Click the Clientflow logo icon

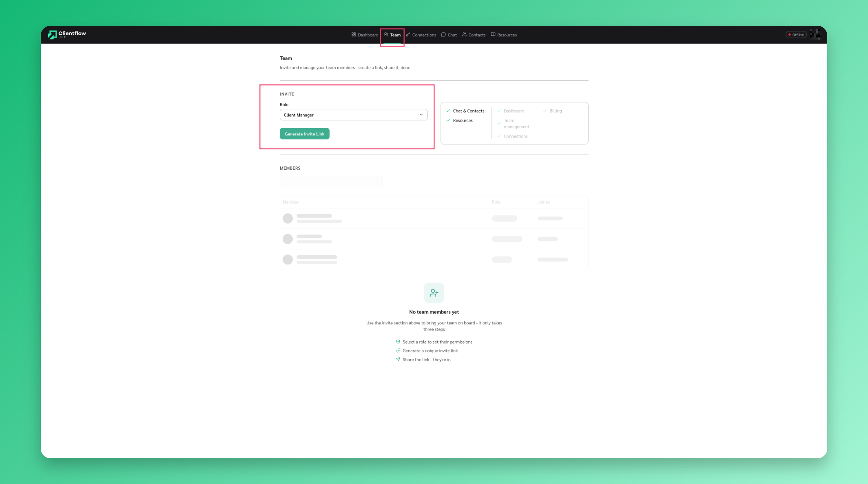click(x=52, y=34)
